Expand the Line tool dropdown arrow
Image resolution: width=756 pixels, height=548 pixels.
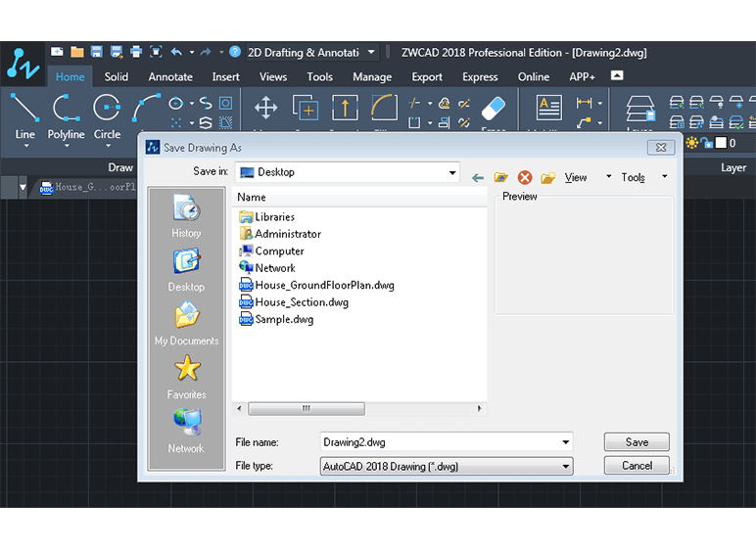click(26, 146)
